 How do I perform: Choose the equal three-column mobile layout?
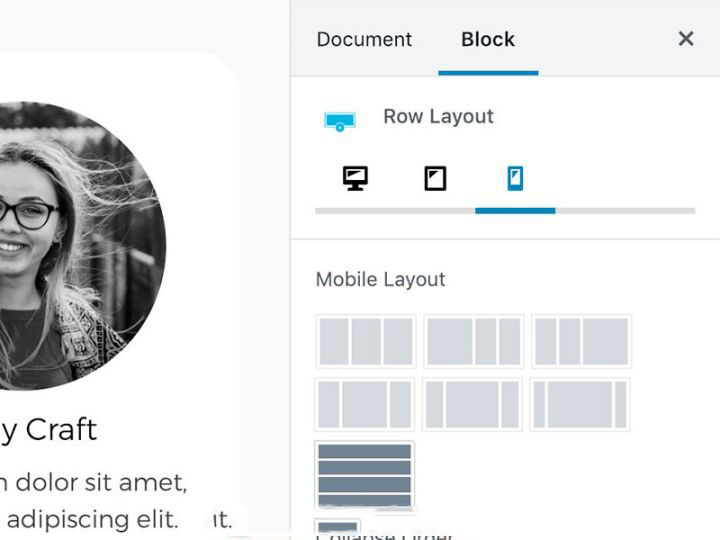[366, 341]
